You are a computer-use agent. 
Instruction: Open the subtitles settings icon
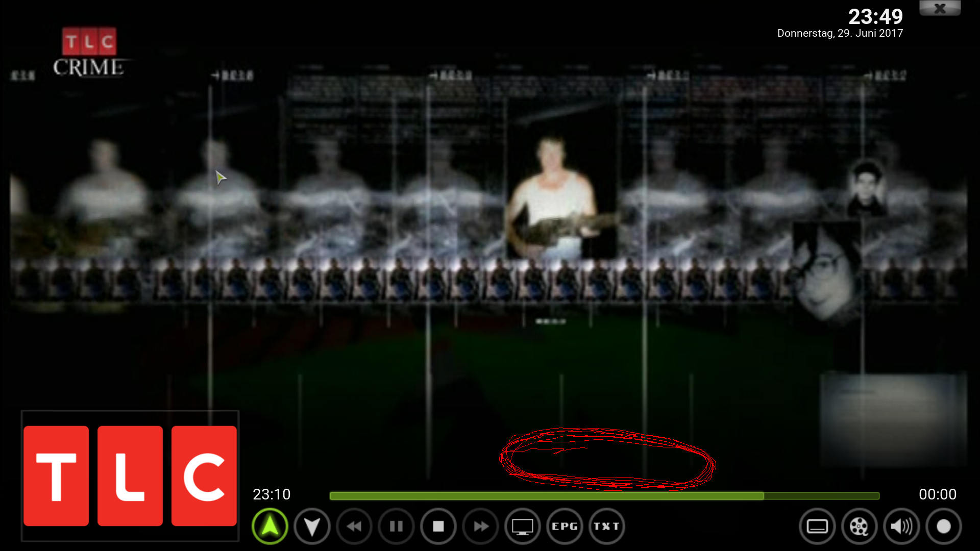[817, 526]
